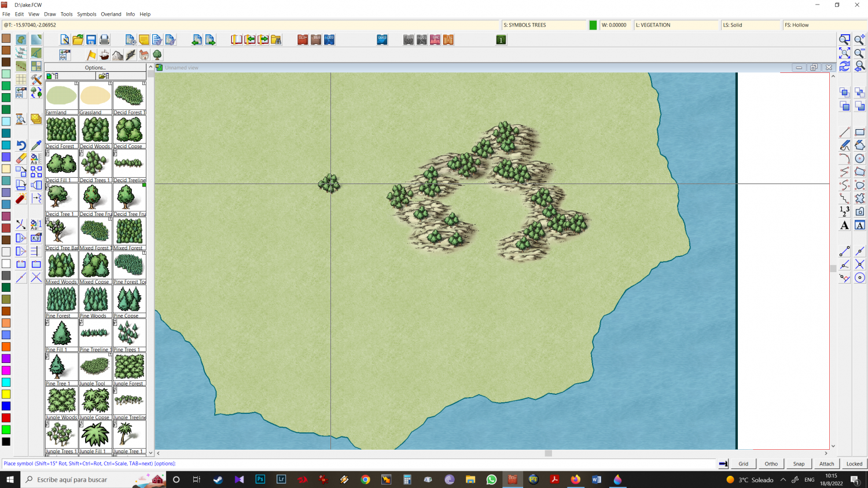868x488 pixels.
Task: Select the house structures symbol catalog icon
Action: click(x=144, y=55)
